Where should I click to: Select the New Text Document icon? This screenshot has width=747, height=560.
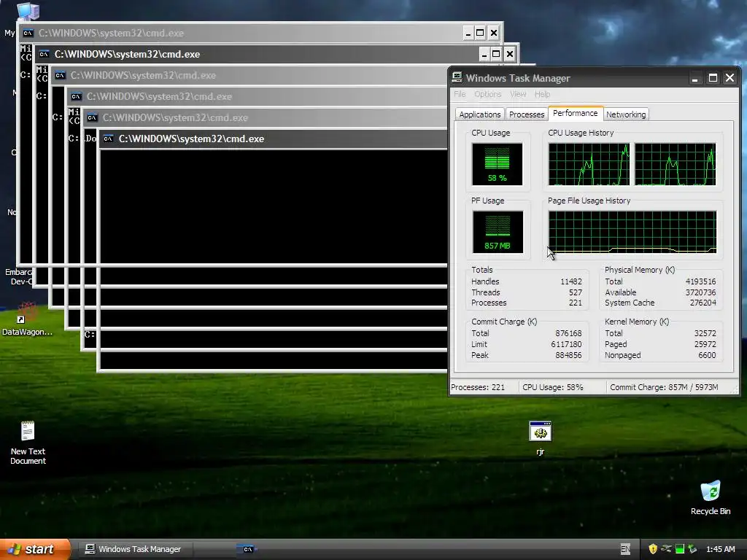(28, 443)
